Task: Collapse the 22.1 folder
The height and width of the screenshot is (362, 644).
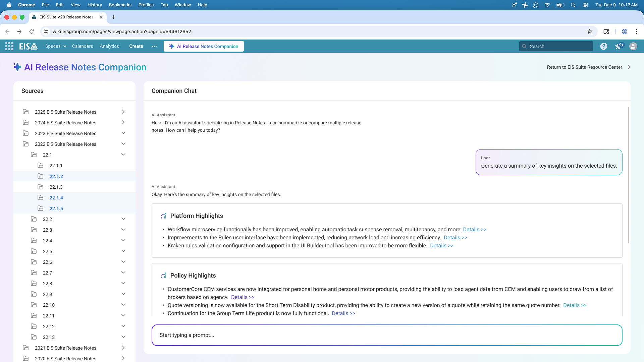Action: pyautogui.click(x=123, y=155)
